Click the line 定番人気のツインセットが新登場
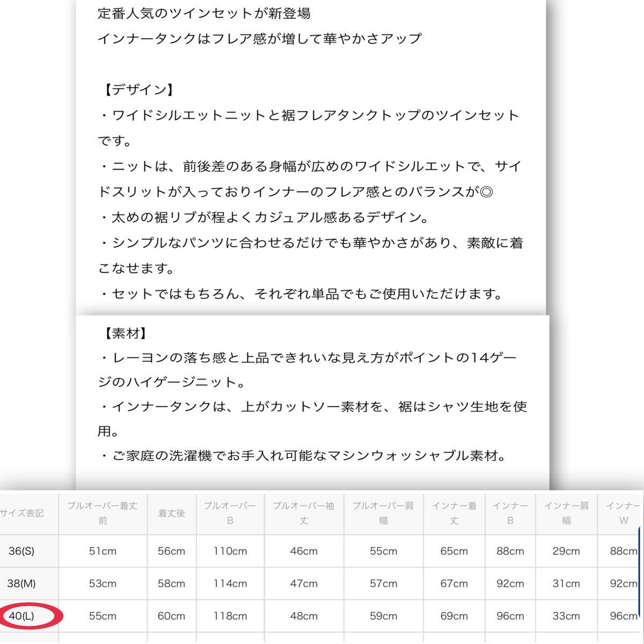Image resolution: width=644 pixels, height=644 pixels. tap(204, 13)
